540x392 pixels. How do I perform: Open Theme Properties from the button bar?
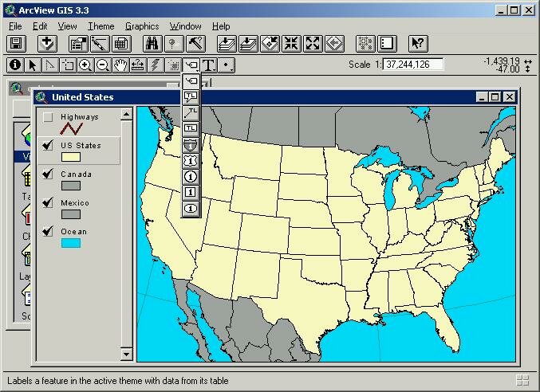coord(78,44)
